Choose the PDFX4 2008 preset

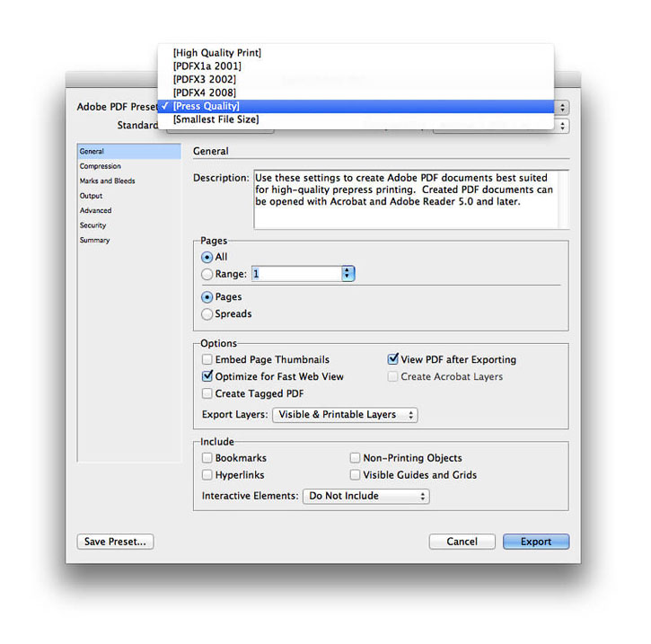point(356,93)
